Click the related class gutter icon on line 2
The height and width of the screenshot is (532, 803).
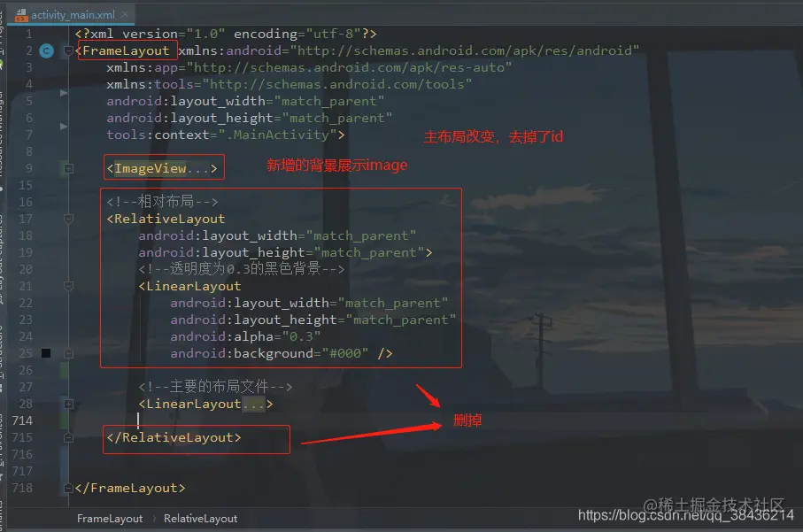[x=47, y=50]
